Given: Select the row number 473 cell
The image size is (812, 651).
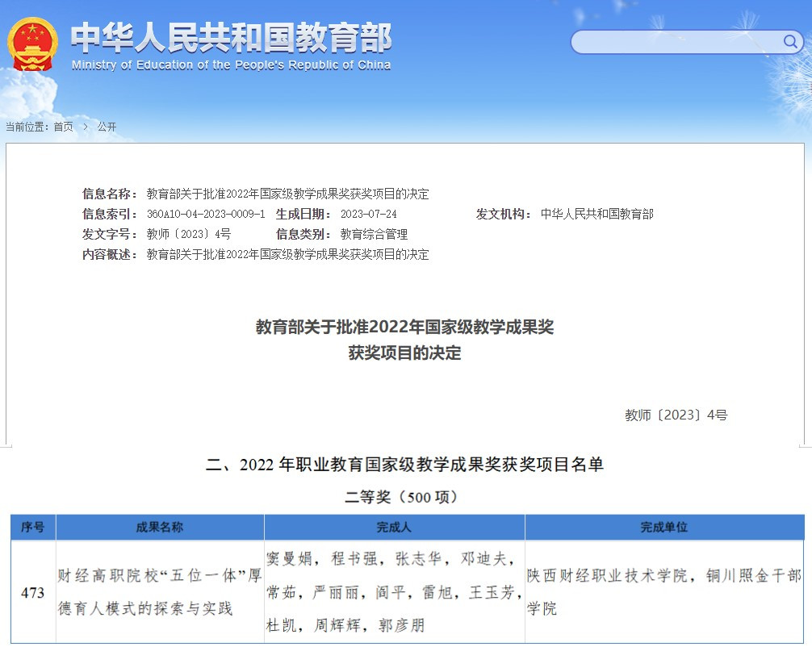Looking at the screenshot, I should tap(33, 593).
